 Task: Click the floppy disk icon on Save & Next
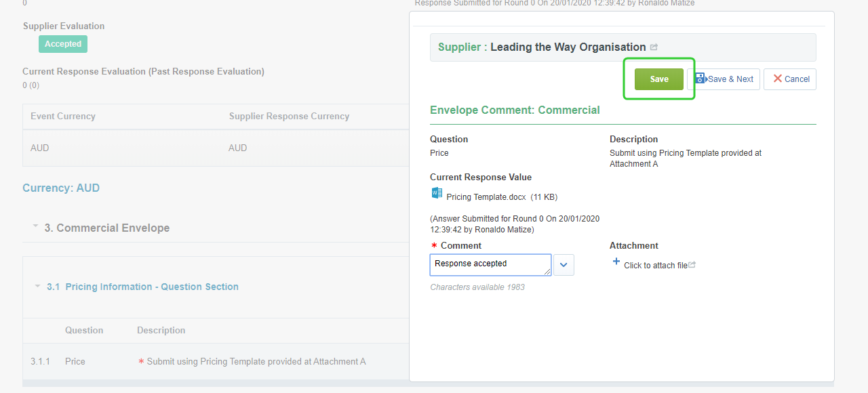point(700,79)
